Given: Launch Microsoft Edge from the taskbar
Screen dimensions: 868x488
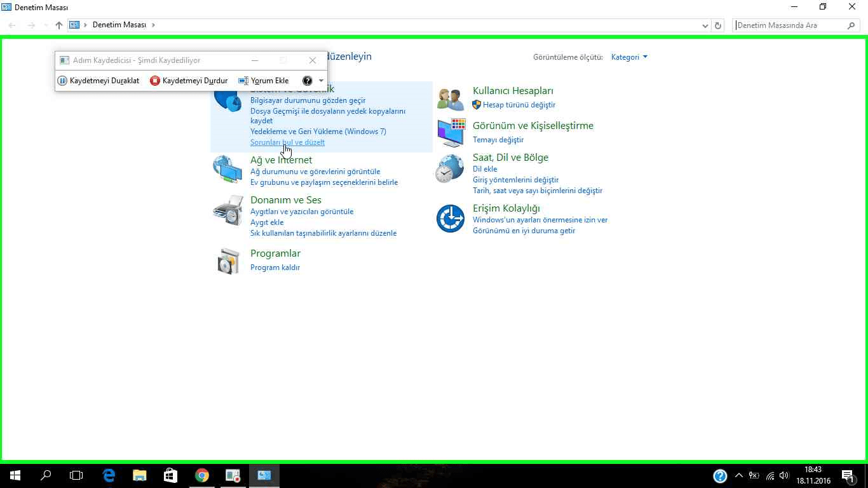Looking at the screenshot, I should pos(109,475).
